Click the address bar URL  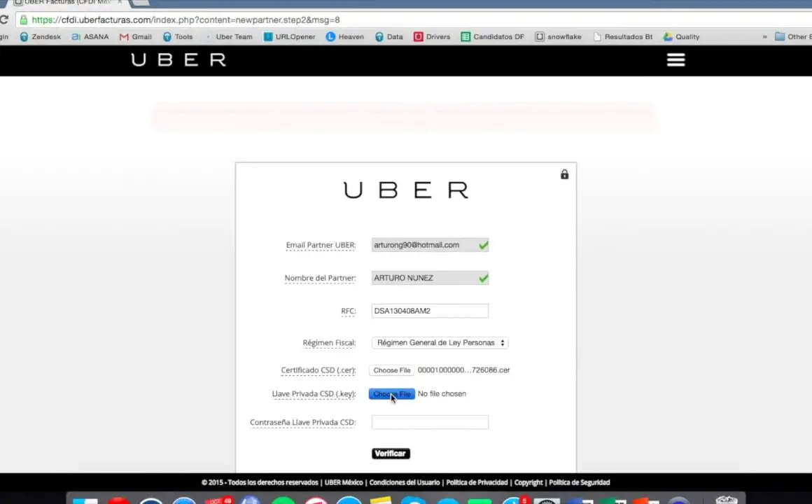pos(186,20)
